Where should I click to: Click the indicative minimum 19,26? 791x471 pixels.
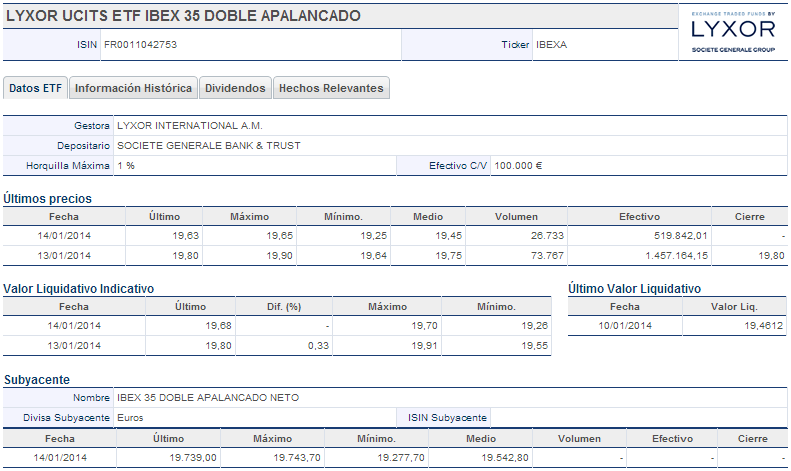pos(535,326)
